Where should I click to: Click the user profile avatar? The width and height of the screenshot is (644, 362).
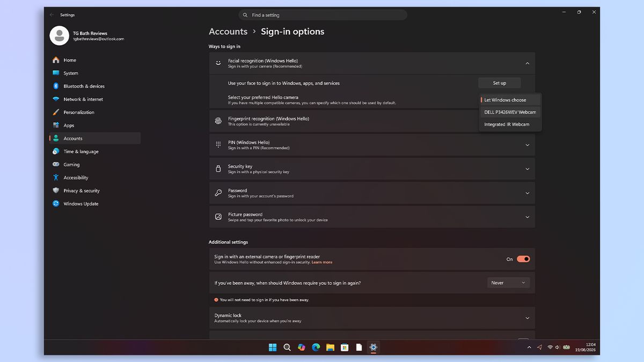tap(60, 36)
